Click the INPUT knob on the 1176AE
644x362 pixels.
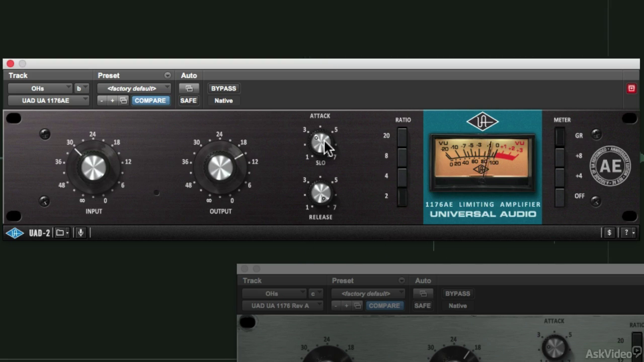tap(94, 167)
